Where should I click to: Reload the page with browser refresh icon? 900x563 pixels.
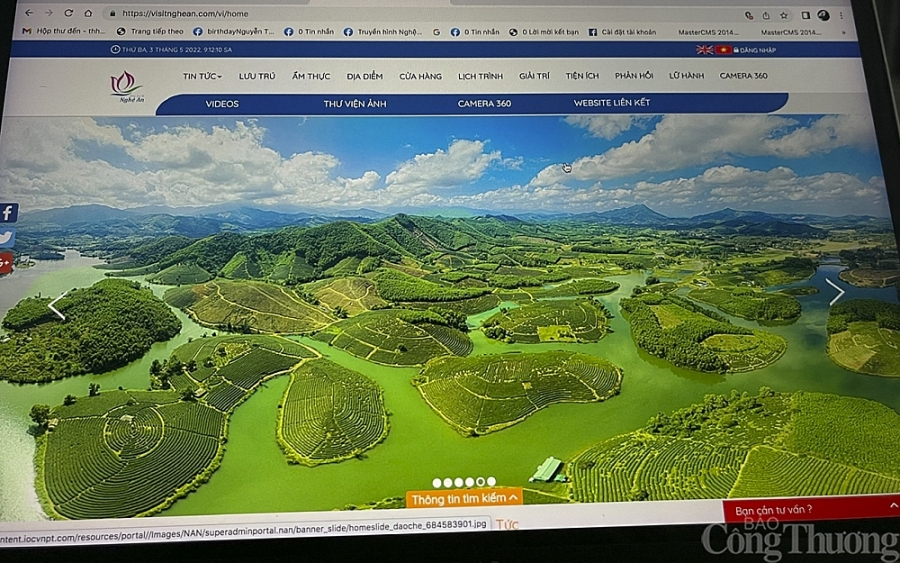click(x=68, y=13)
